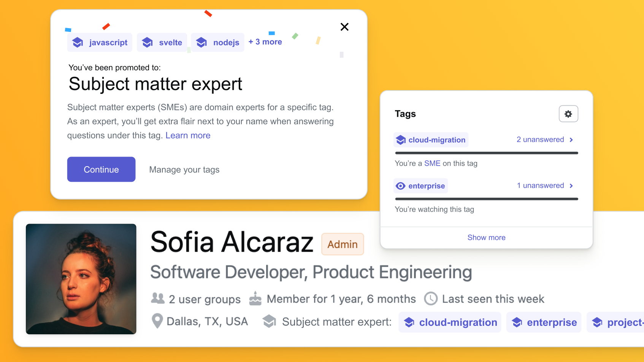
Task: Click the svelte tag badge
Action: coord(162,42)
